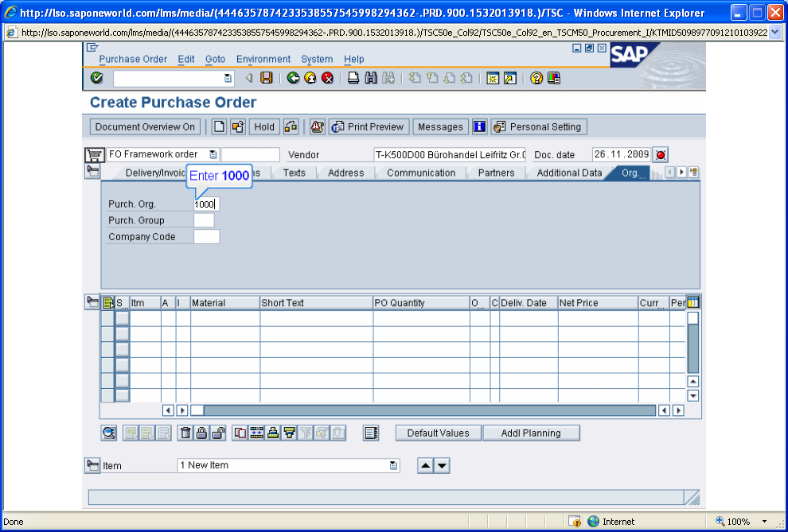This screenshot has height=532, width=788.
Task: Expand the browser address bar dropdown
Action: (x=774, y=33)
